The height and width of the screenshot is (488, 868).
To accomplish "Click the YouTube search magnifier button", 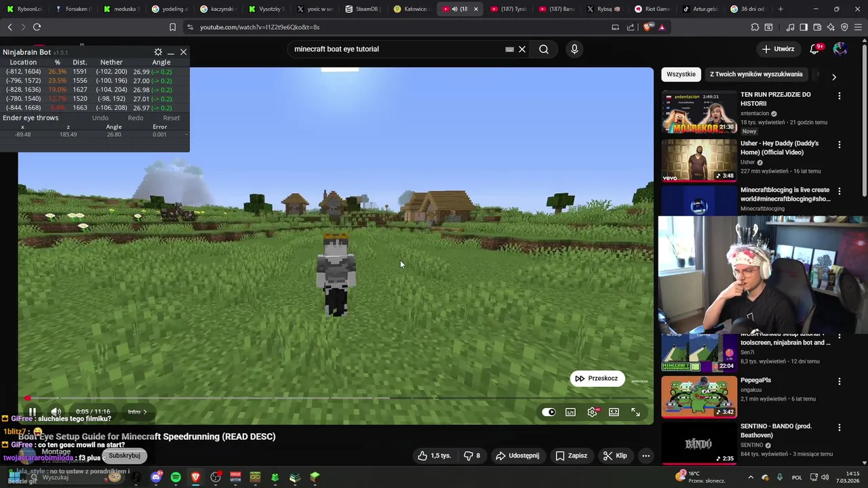I will [544, 49].
